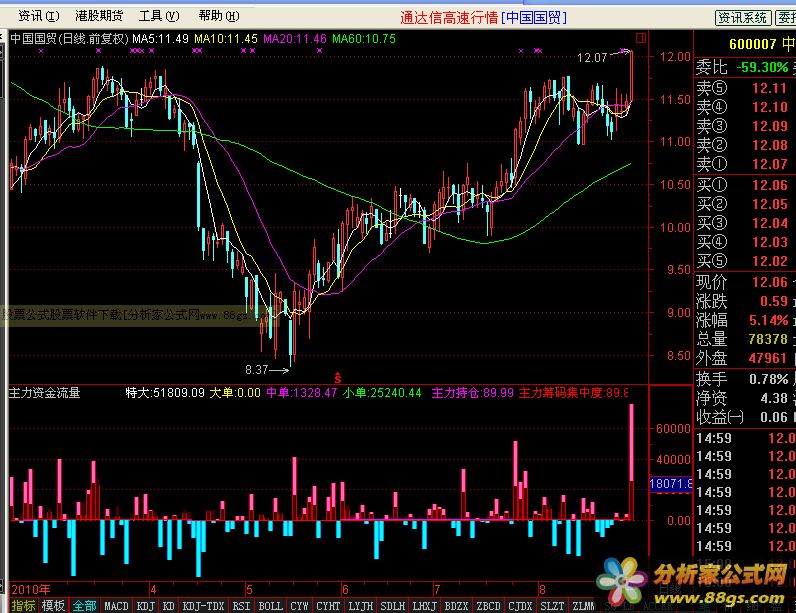Select the 模板 tab
Viewport: 796px width, 613px height.
pos(53,606)
